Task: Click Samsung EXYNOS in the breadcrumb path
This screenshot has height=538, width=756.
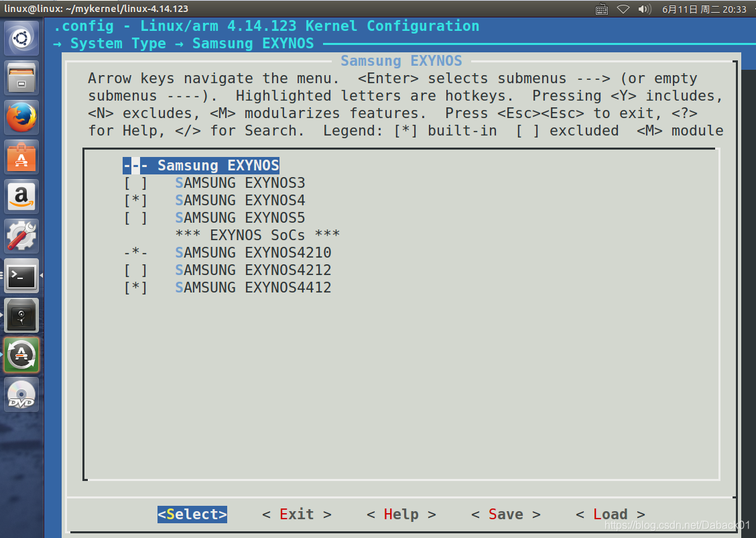Action: tap(253, 44)
